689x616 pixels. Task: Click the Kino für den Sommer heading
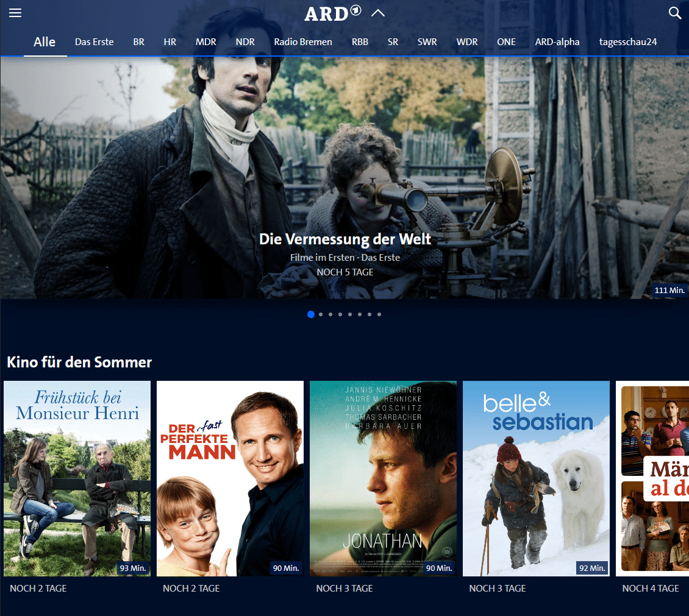[79, 363]
